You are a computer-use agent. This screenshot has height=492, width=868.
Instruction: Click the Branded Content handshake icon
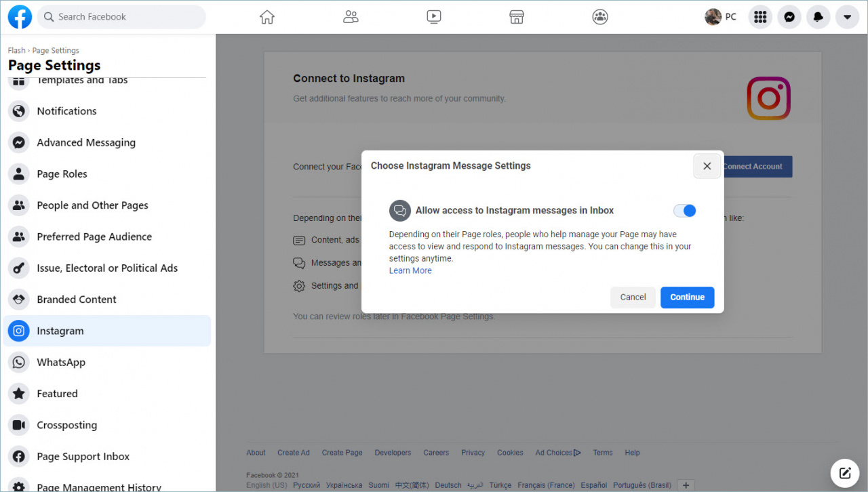(x=19, y=300)
